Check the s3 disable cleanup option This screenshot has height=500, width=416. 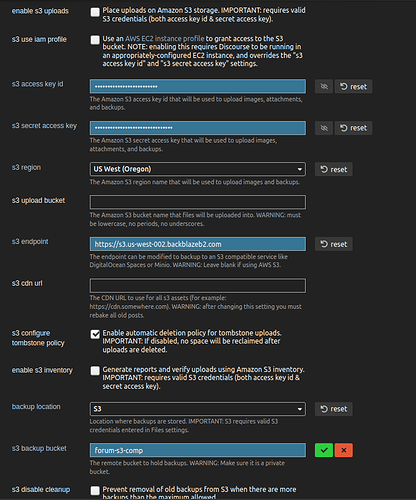point(95,491)
